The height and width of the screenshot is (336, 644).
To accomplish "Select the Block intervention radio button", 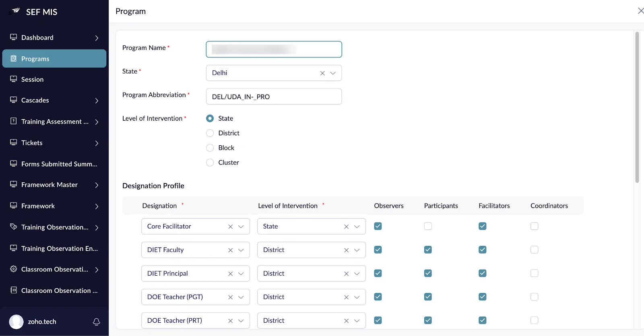I will [210, 148].
